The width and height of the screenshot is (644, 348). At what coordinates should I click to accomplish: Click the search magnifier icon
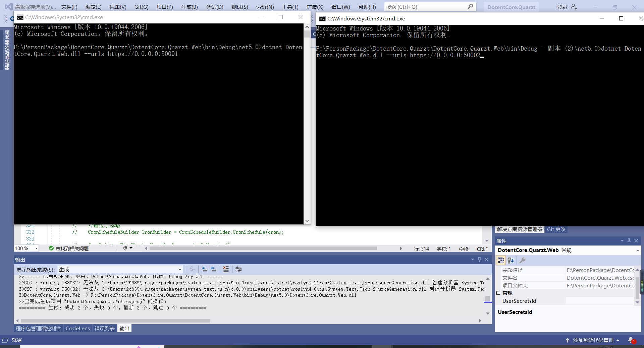click(470, 6)
